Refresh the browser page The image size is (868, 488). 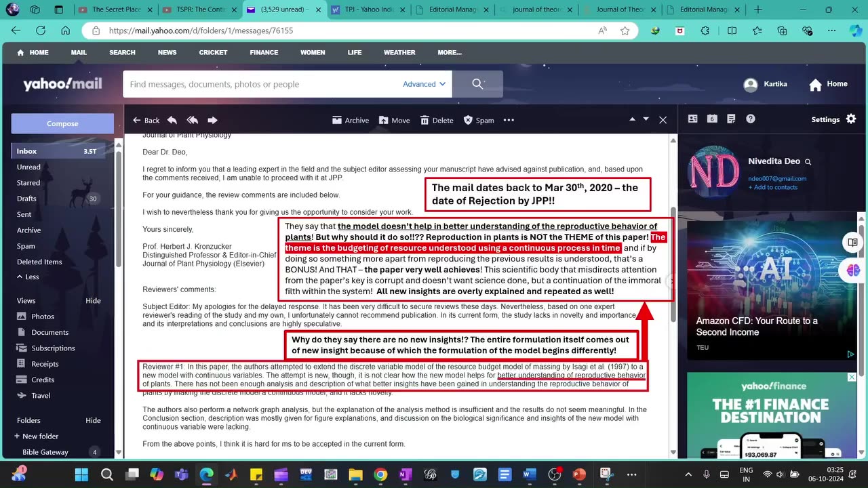tap(41, 30)
